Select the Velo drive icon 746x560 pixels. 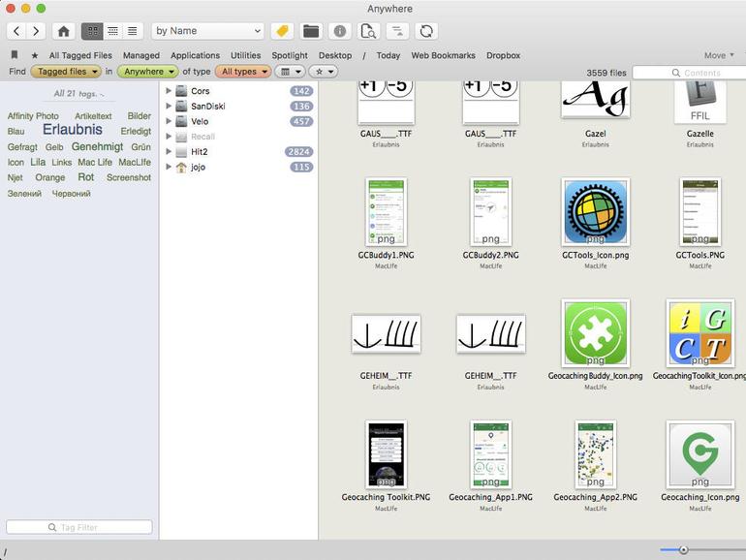click(181, 121)
